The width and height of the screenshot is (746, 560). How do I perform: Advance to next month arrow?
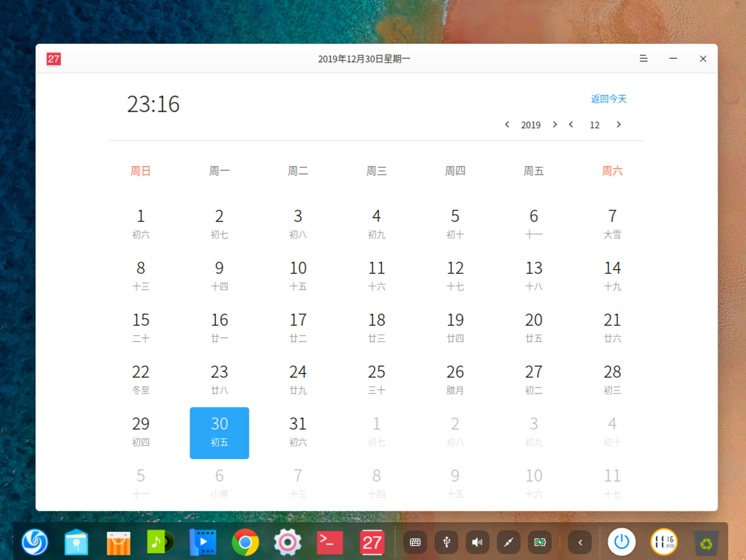pyautogui.click(x=618, y=125)
